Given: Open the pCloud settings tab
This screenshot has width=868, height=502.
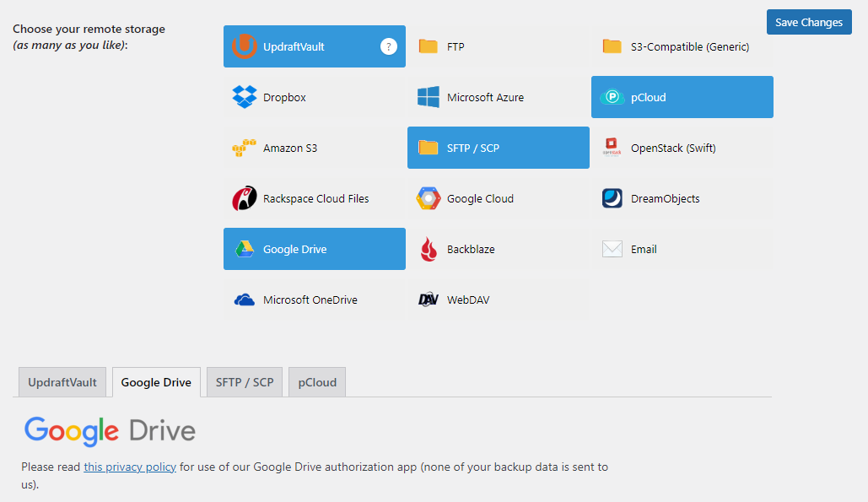Looking at the screenshot, I should click(x=317, y=382).
